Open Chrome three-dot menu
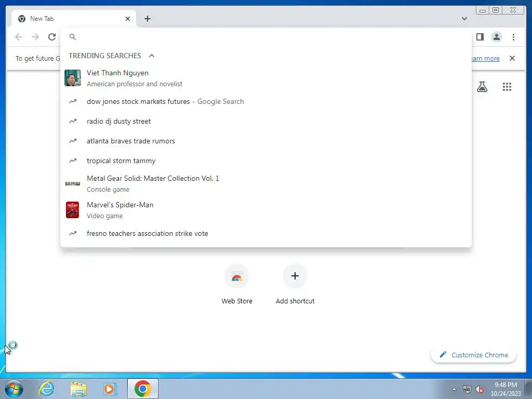The width and height of the screenshot is (532, 399). click(x=513, y=37)
